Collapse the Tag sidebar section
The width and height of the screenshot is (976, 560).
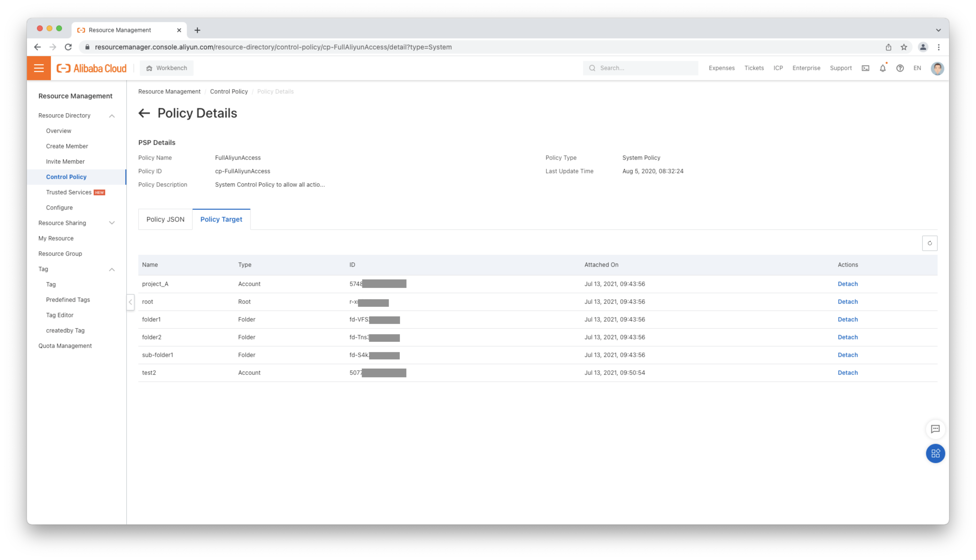pos(112,269)
